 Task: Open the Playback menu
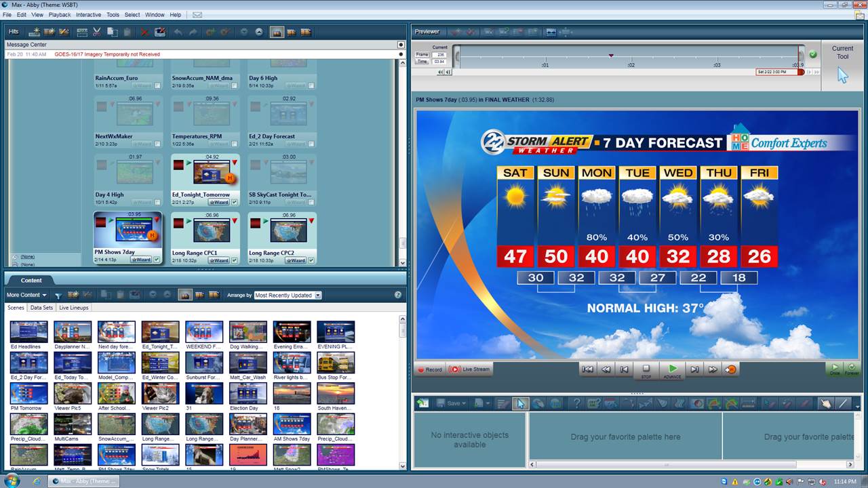coord(60,14)
